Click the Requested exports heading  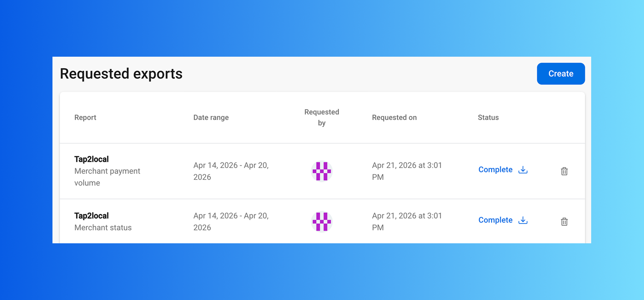click(121, 74)
